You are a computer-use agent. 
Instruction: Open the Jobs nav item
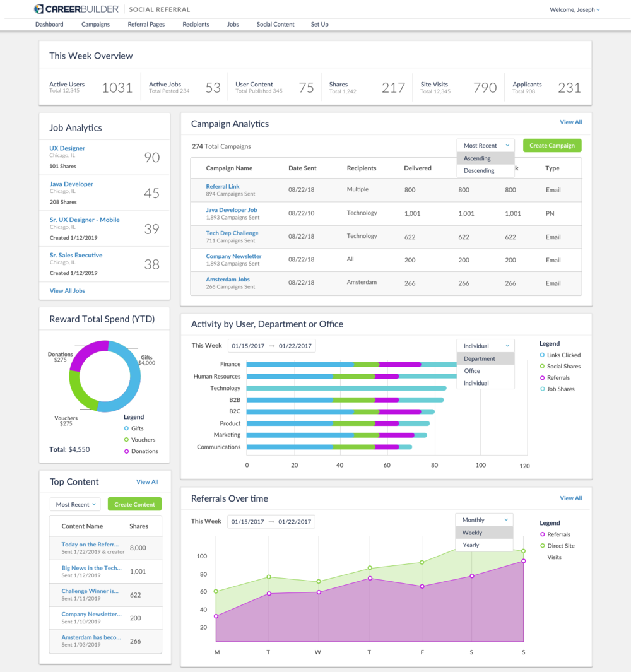[233, 24]
